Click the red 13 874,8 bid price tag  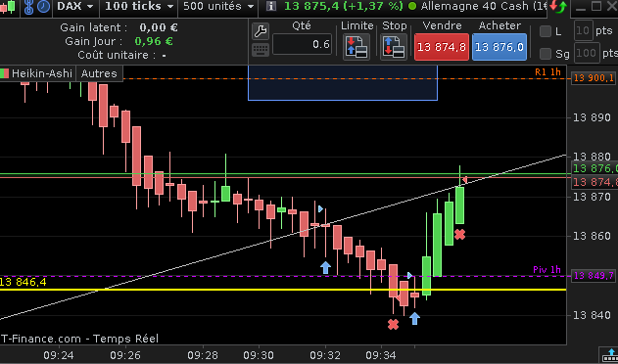(594, 182)
